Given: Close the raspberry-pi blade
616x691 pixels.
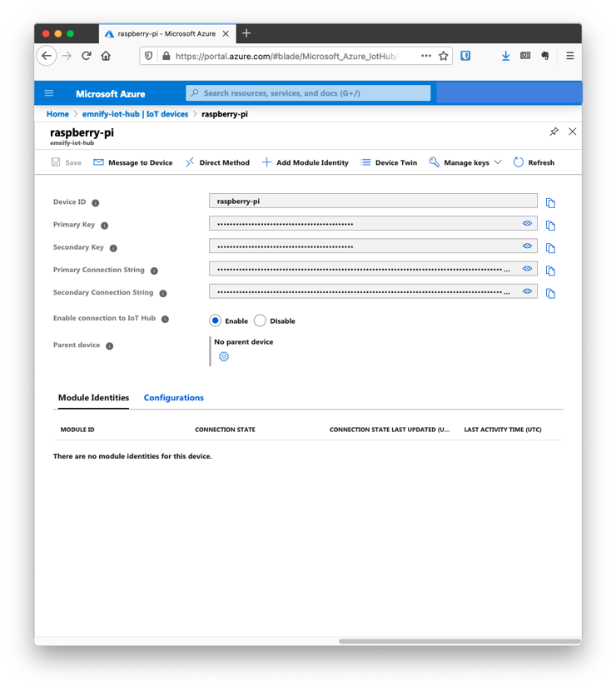Looking at the screenshot, I should click(x=573, y=132).
